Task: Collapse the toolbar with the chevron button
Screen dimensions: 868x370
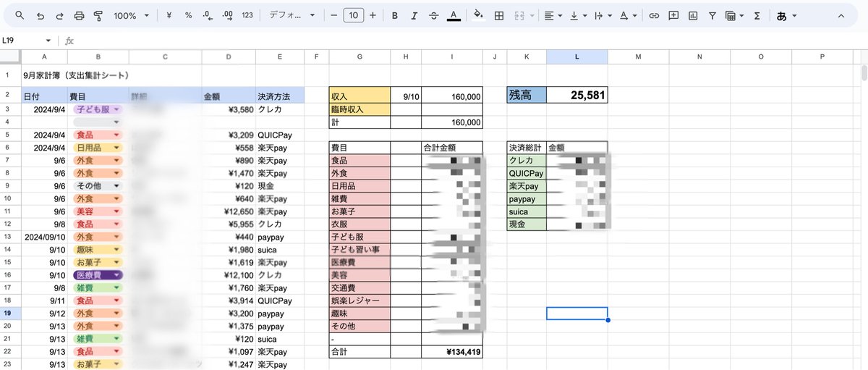Action: pos(842,15)
